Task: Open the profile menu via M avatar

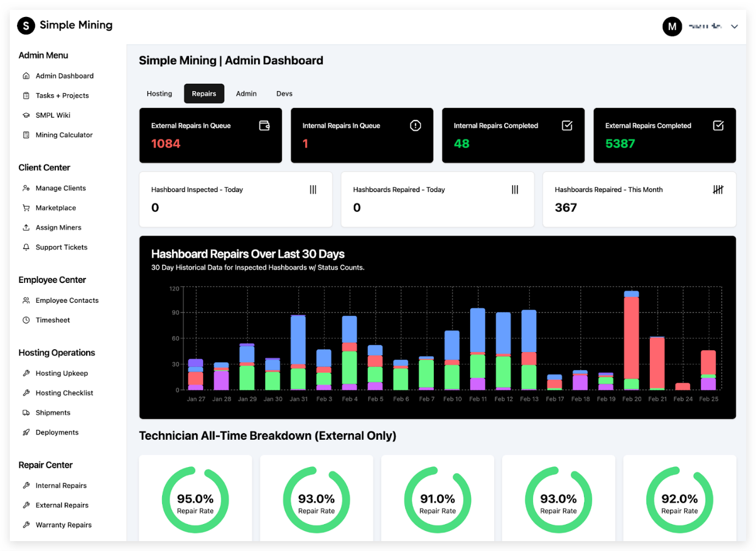Action: (x=672, y=26)
